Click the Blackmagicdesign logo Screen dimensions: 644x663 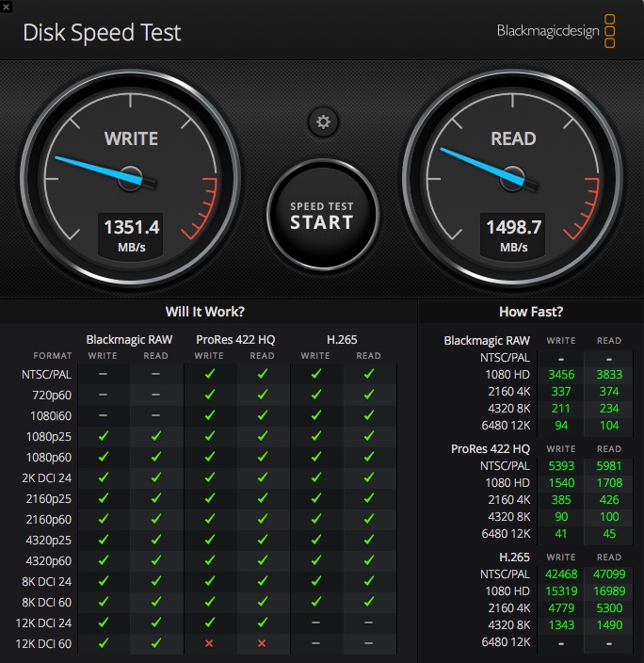pyautogui.click(x=555, y=31)
